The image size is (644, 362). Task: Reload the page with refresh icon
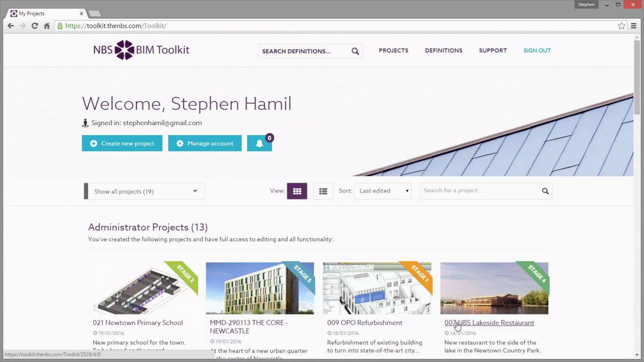click(x=35, y=26)
